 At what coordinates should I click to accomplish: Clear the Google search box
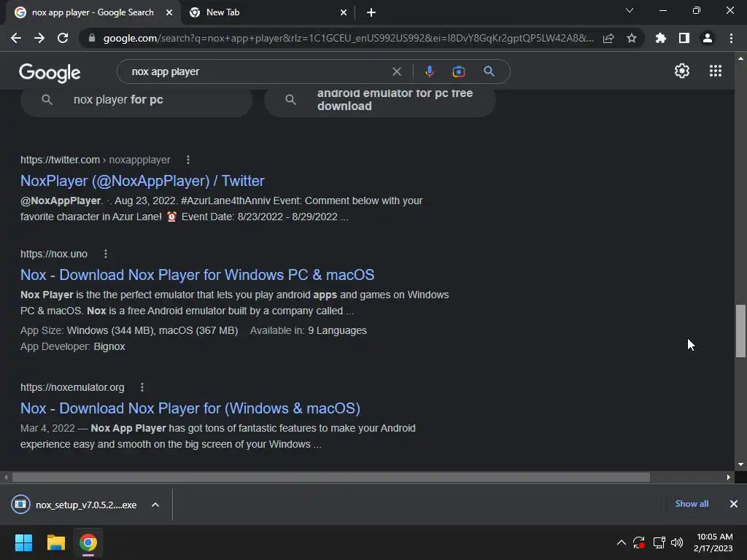[396, 71]
